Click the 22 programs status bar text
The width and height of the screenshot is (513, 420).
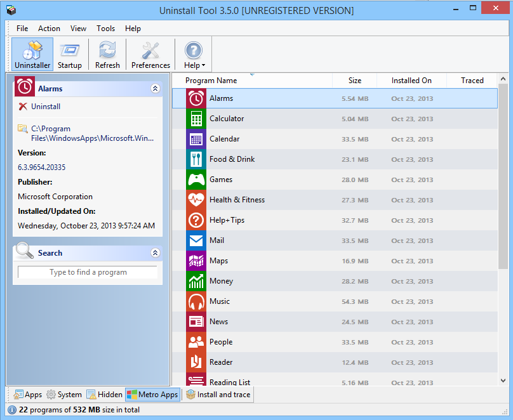[x=79, y=410]
